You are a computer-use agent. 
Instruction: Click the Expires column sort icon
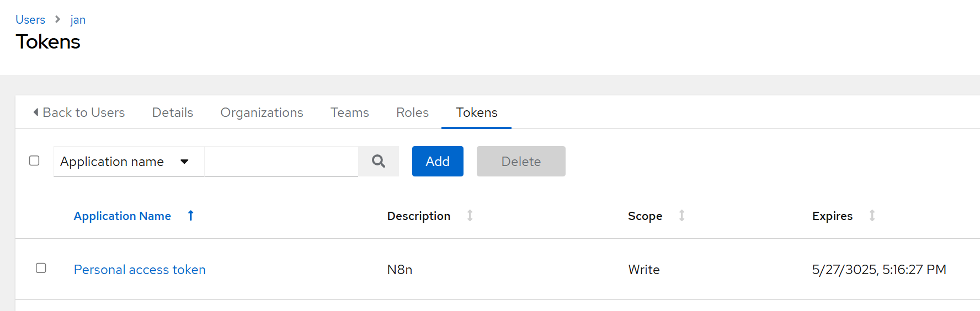[872, 216]
